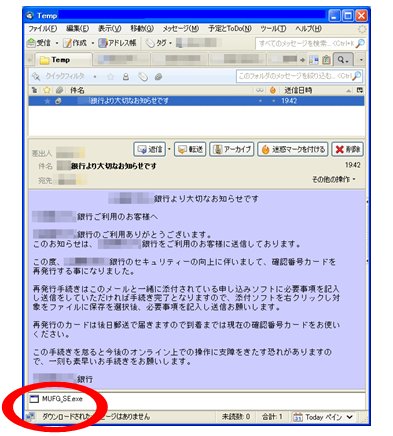Open the アドレス帳 address book icon
The width and height of the screenshot is (393, 436).
(103, 43)
